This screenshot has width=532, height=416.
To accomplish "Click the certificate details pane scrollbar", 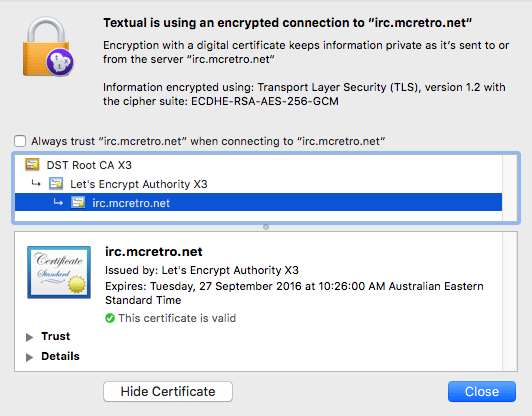I will tap(510, 302).
